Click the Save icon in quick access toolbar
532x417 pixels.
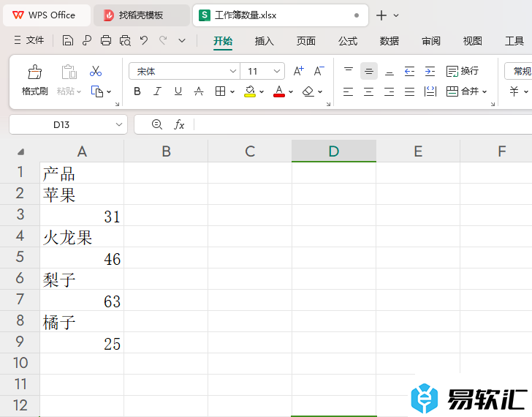(x=67, y=41)
